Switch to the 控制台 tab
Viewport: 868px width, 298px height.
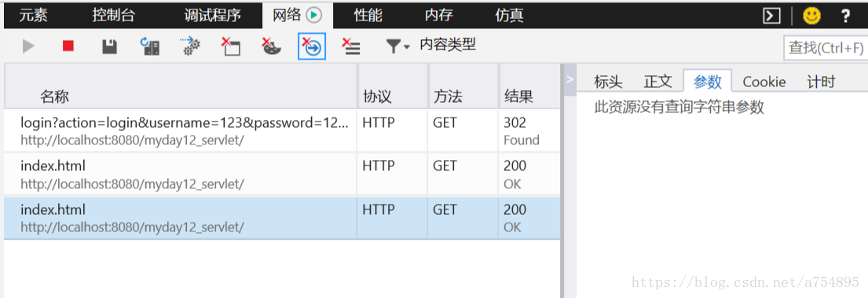(x=113, y=16)
